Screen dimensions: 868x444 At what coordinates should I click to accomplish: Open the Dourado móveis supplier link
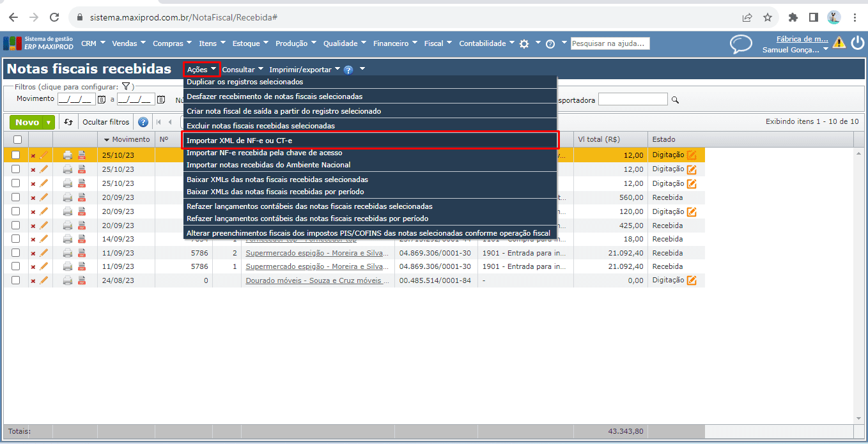point(317,280)
